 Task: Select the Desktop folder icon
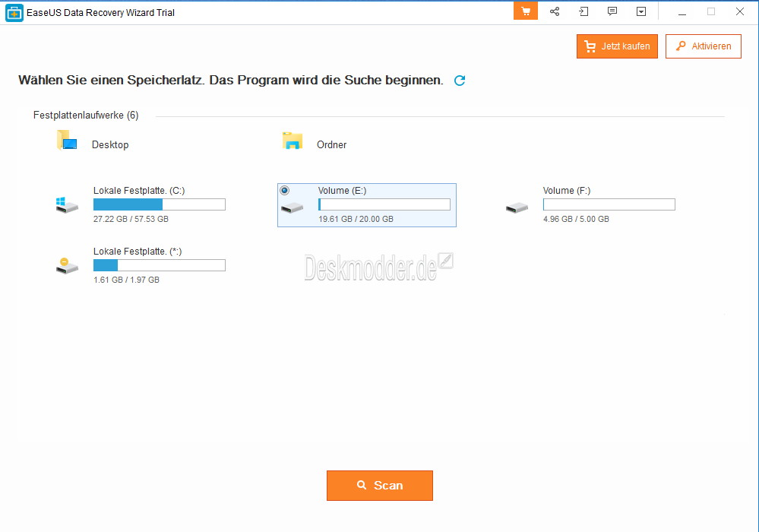click(x=67, y=140)
